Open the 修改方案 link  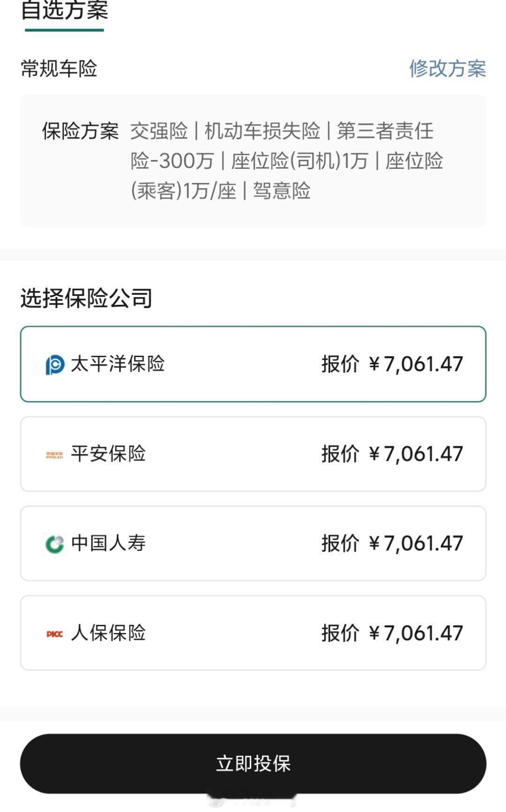tap(447, 68)
